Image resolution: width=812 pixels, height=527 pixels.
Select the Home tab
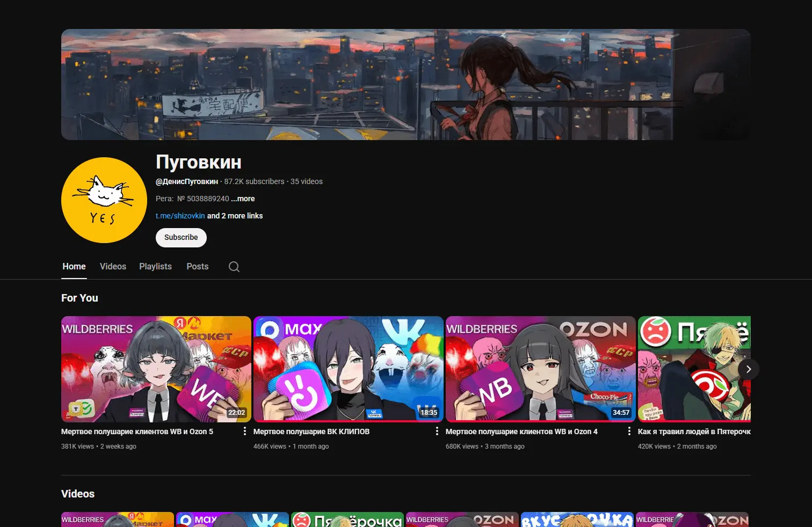point(74,266)
